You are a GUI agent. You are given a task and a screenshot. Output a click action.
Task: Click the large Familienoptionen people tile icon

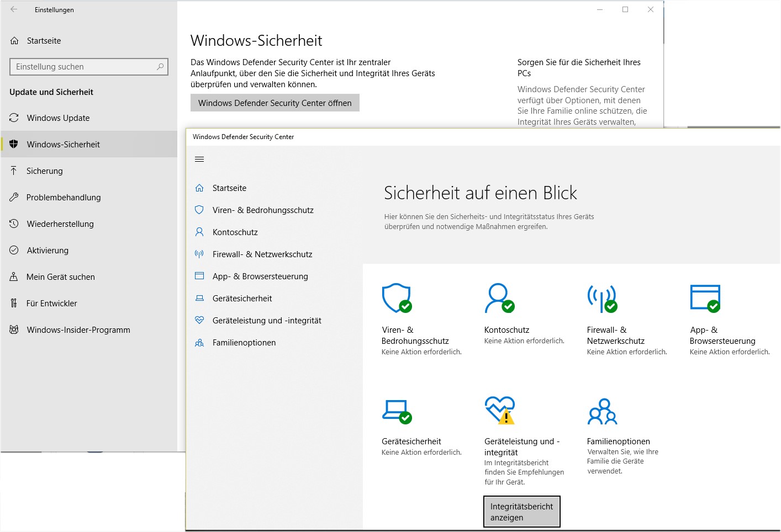coord(603,411)
